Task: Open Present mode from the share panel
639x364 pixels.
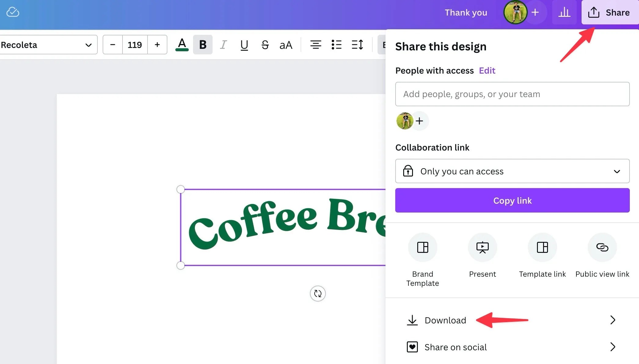Action: click(x=482, y=247)
